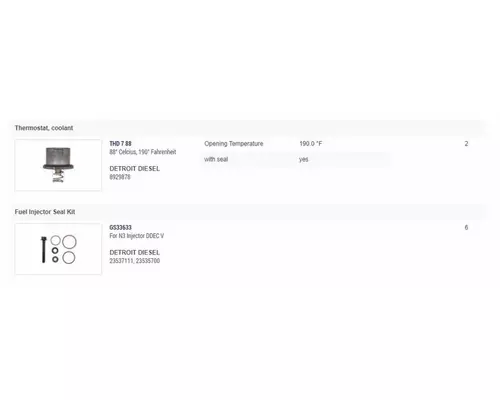The image size is (500, 400).
Task: Click the quantity 2 for thermostat
Action: (x=466, y=144)
